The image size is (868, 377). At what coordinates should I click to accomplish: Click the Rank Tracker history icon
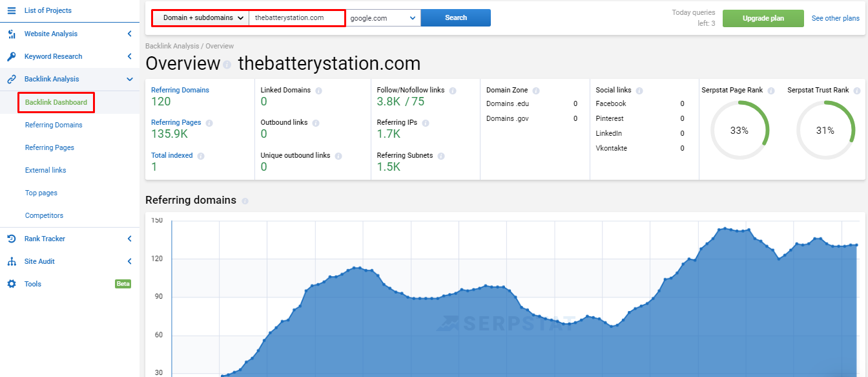pos(11,239)
